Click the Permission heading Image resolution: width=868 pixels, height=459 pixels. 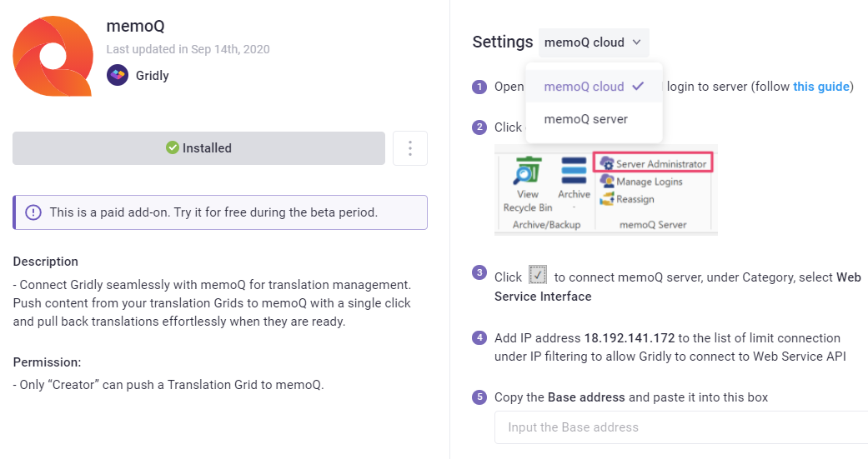[x=47, y=362]
